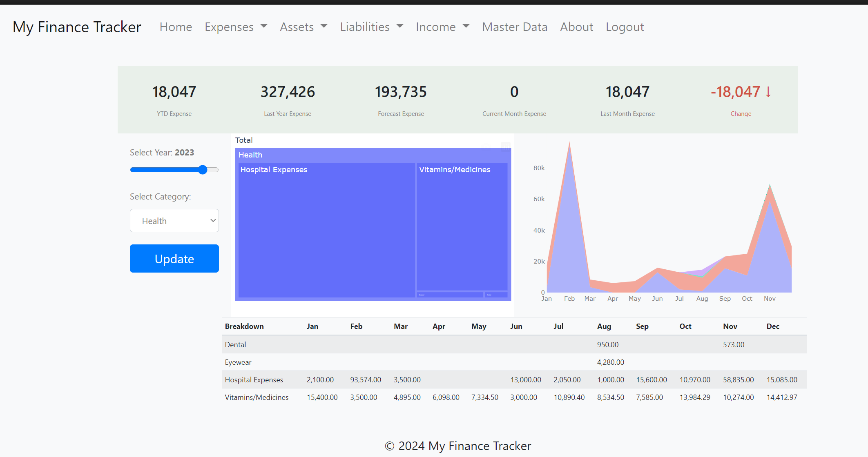Go to the Home page

(x=176, y=27)
